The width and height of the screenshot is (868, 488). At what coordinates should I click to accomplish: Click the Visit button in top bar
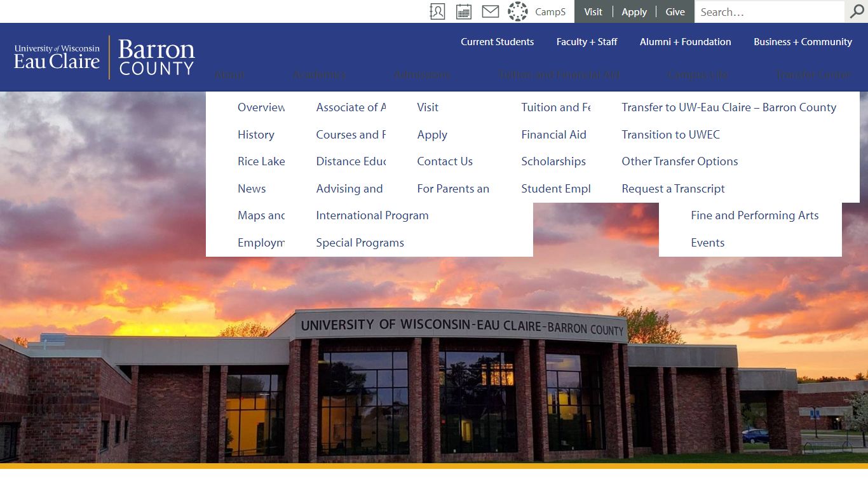[x=593, y=11]
